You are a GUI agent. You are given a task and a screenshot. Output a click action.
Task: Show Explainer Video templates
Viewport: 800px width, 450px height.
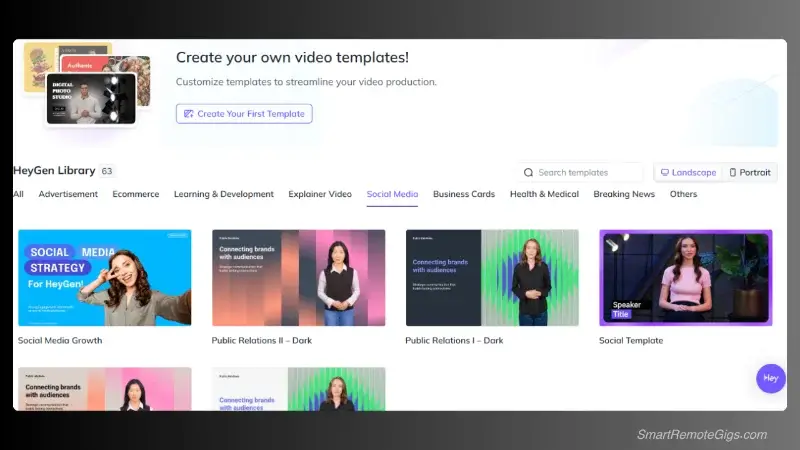(x=320, y=194)
